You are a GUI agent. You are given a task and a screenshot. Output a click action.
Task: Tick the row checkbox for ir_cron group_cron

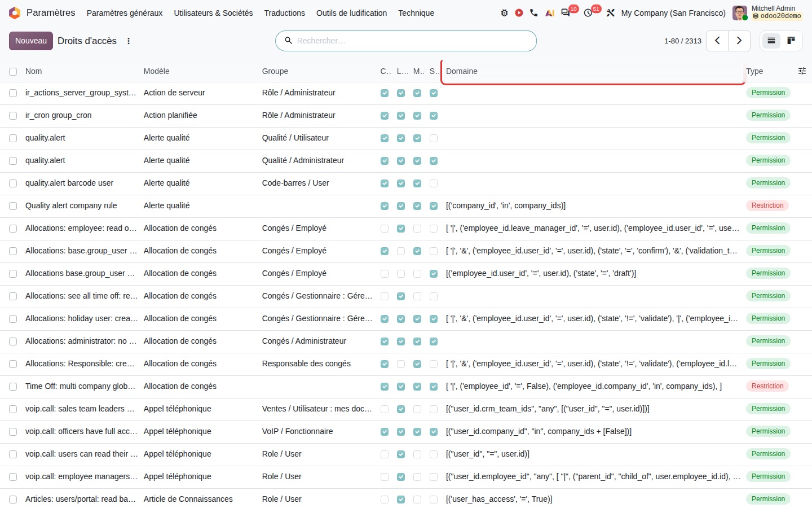pos(13,116)
